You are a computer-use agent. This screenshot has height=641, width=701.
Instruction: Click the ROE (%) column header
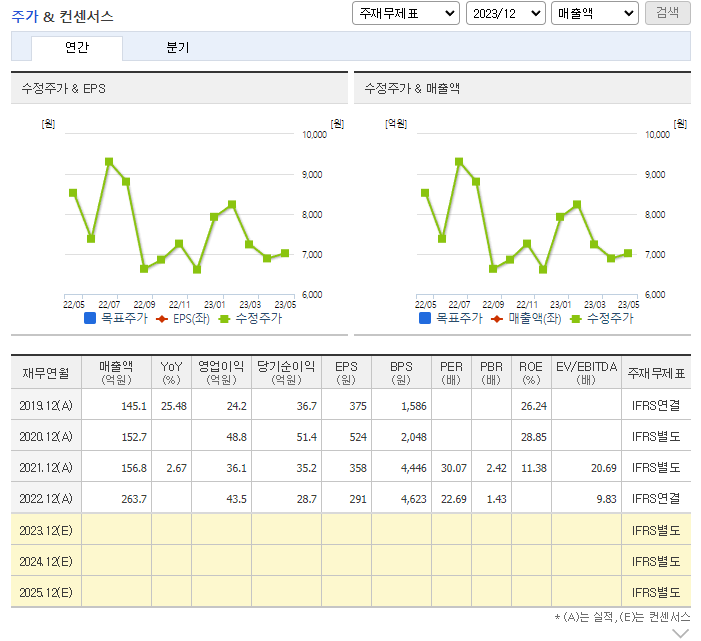[x=531, y=372]
